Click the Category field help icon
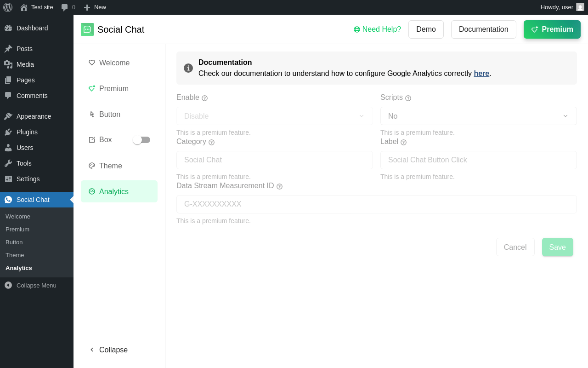 [x=212, y=142]
